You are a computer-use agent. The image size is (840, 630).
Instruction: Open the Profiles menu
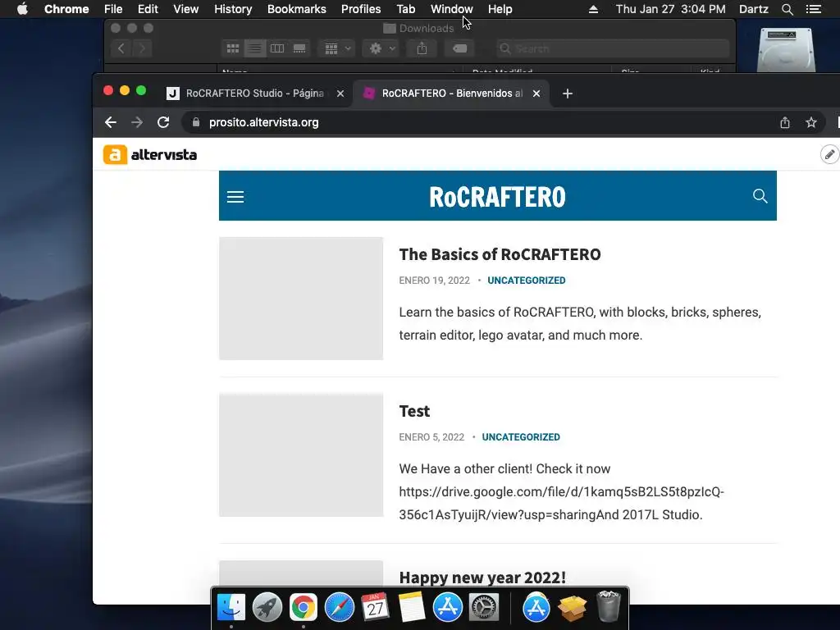[361, 9]
